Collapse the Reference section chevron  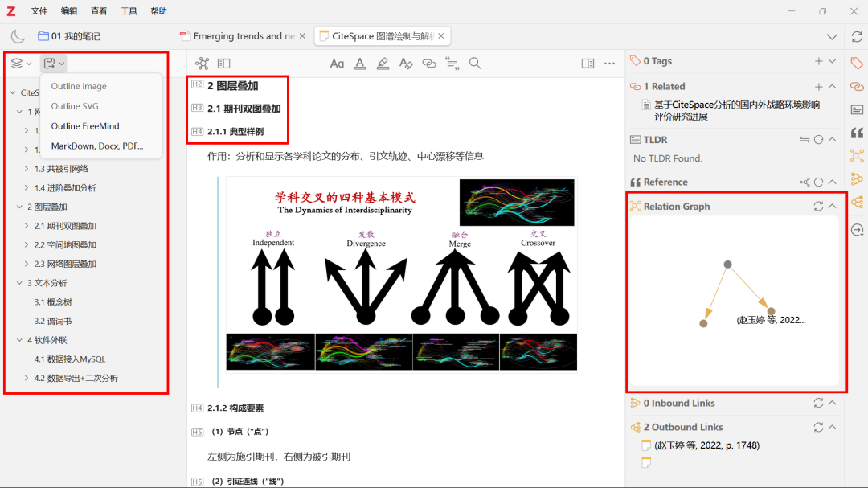coord(833,182)
